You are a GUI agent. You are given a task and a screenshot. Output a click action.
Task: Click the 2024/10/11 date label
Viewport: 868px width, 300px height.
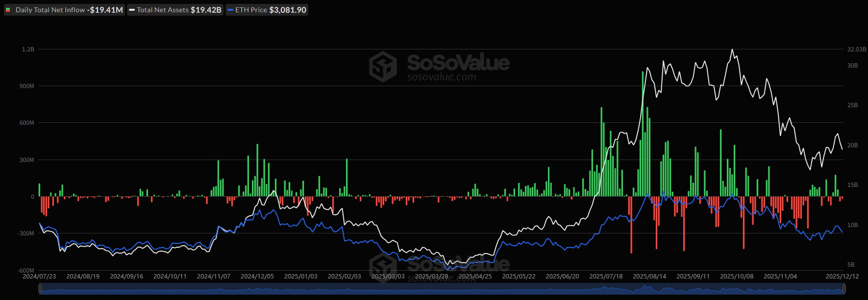click(170, 277)
